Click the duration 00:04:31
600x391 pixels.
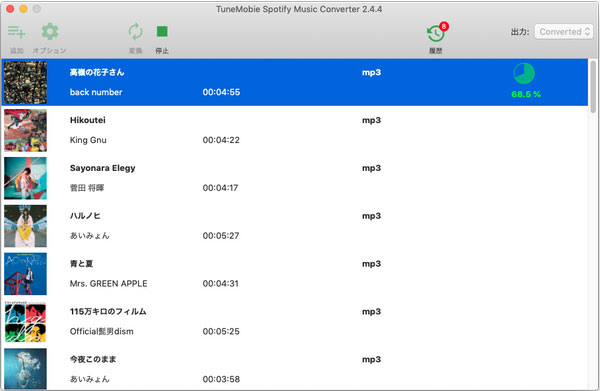(220, 283)
